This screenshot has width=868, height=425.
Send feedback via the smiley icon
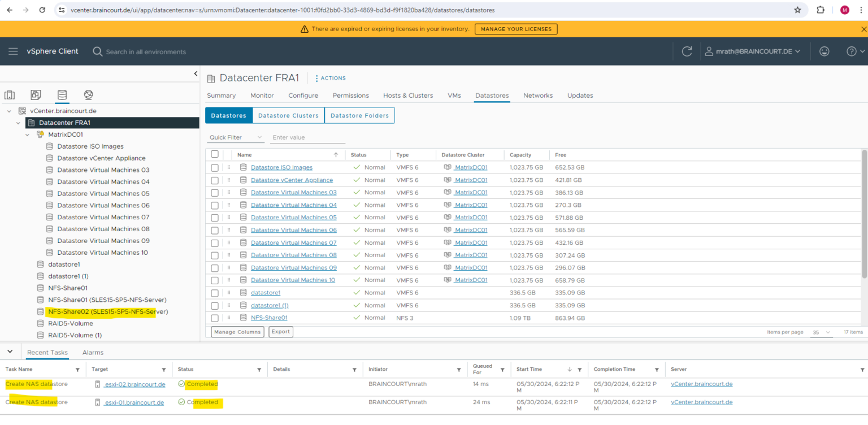coord(824,51)
